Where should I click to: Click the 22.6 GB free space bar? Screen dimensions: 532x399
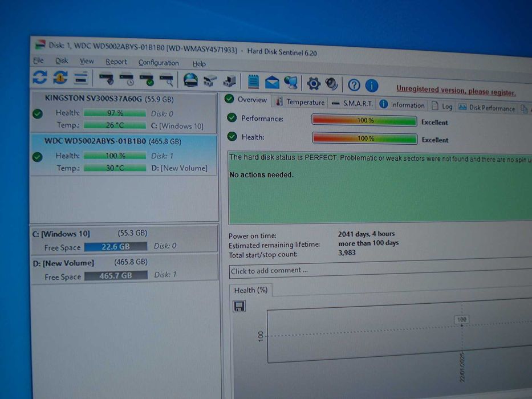[116, 247]
